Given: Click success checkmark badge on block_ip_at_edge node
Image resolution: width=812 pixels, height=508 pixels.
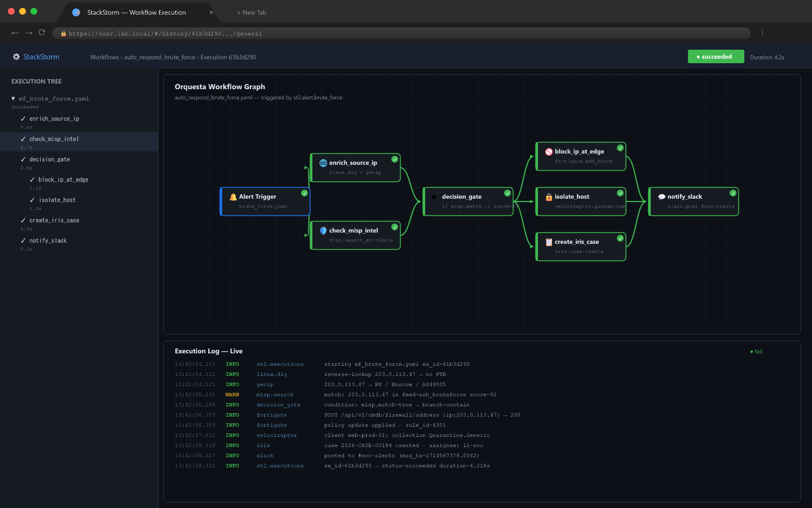Looking at the screenshot, I should point(620,148).
